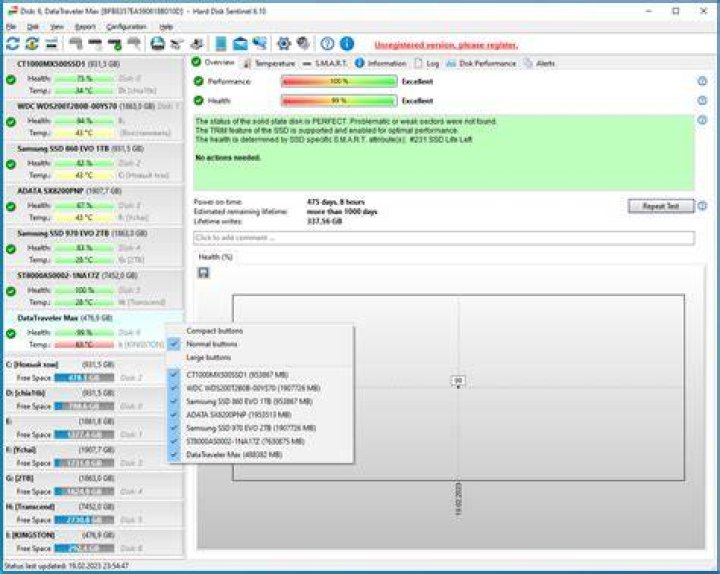The image size is (720, 574).
Task: Click green status check of Samsung 970 EVO
Action: pos(11,249)
